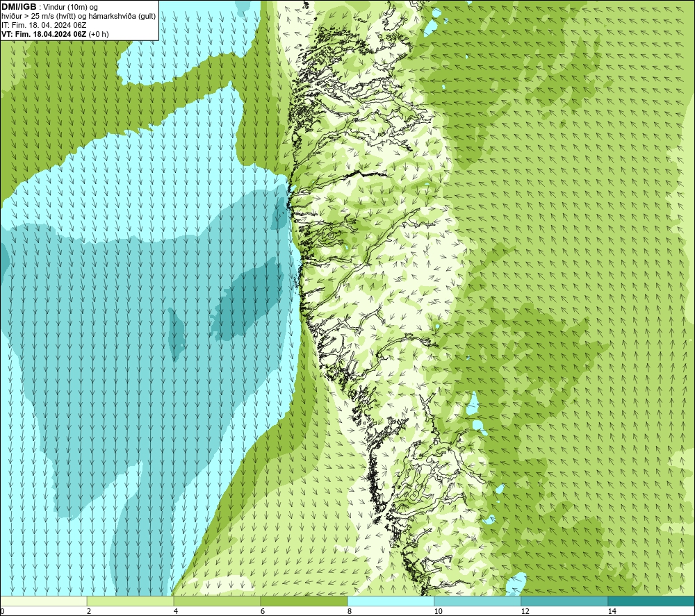
Task: Click the above-14 m/s dark teal legend swatch
Action: (x=652, y=601)
